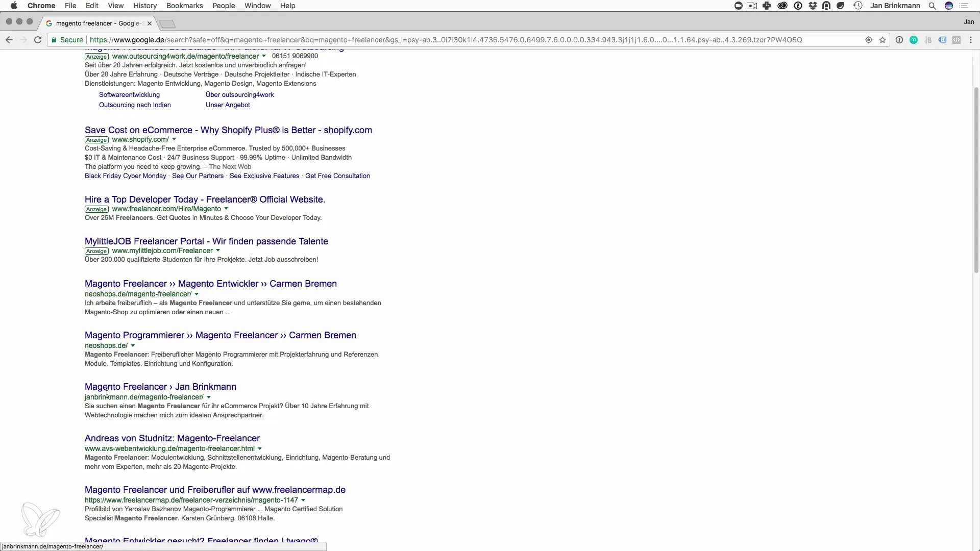Expand arrow next to janbrinkmann.de/magento-freelancer/
Image resolution: width=980 pixels, height=551 pixels.
(x=209, y=397)
